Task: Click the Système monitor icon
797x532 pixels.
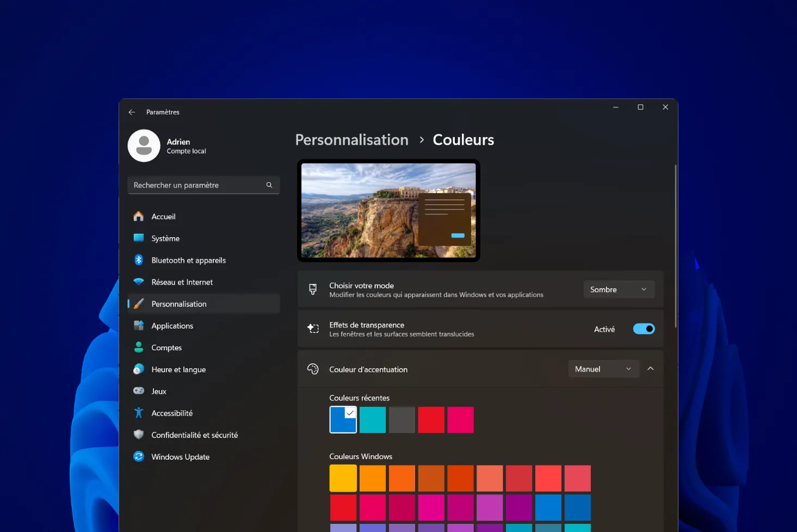Action: pos(139,238)
